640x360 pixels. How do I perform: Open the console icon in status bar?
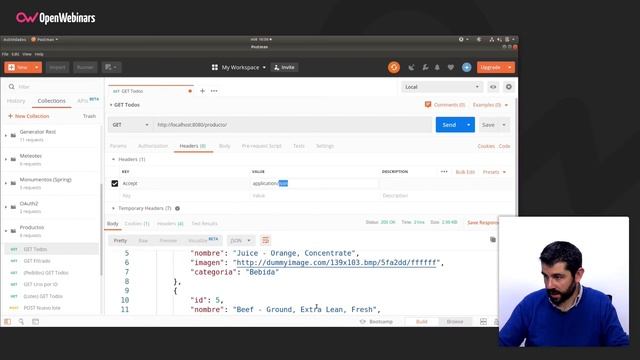36,322
